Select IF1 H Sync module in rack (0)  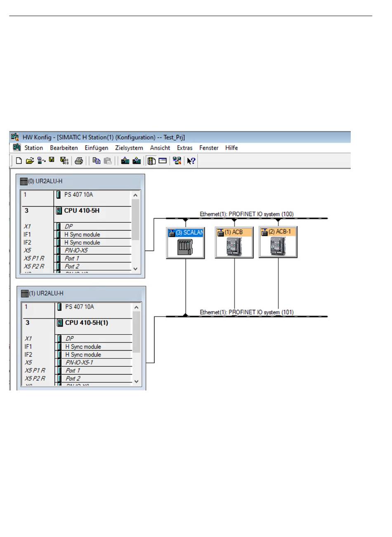pyautogui.click(x=76, y=234)
